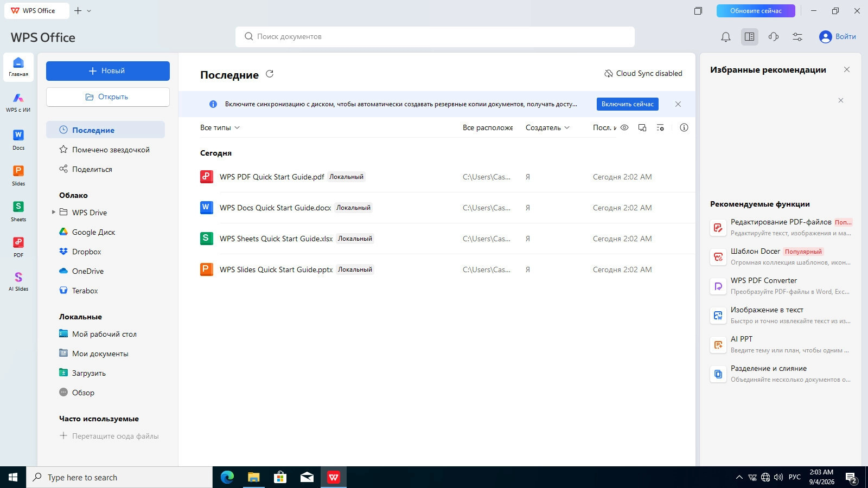
Task: Click the Новый button
Action: coord(108,71)
